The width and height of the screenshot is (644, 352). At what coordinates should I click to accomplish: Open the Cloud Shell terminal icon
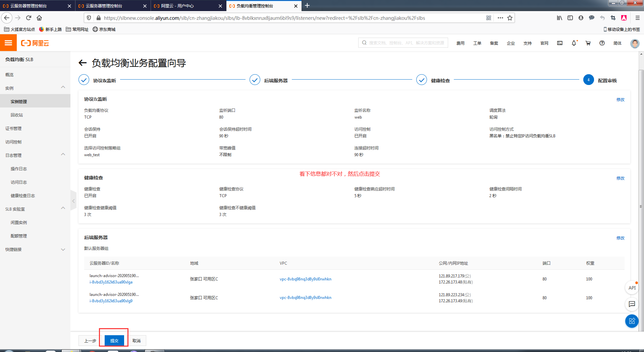point(559,43)
